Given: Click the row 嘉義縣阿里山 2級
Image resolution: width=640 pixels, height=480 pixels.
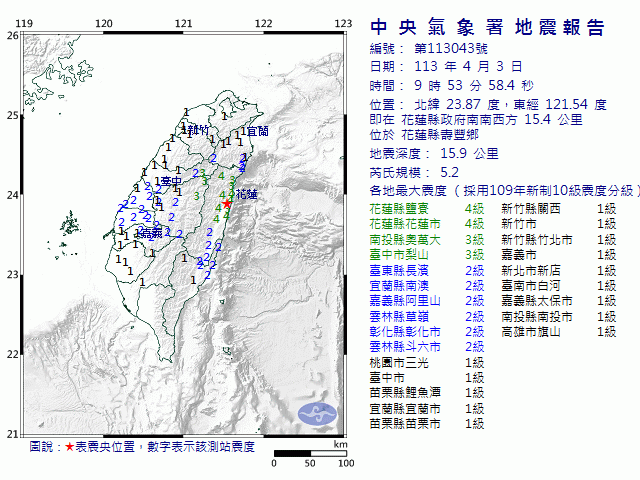Looking at the screenshot, I should 427,301.
